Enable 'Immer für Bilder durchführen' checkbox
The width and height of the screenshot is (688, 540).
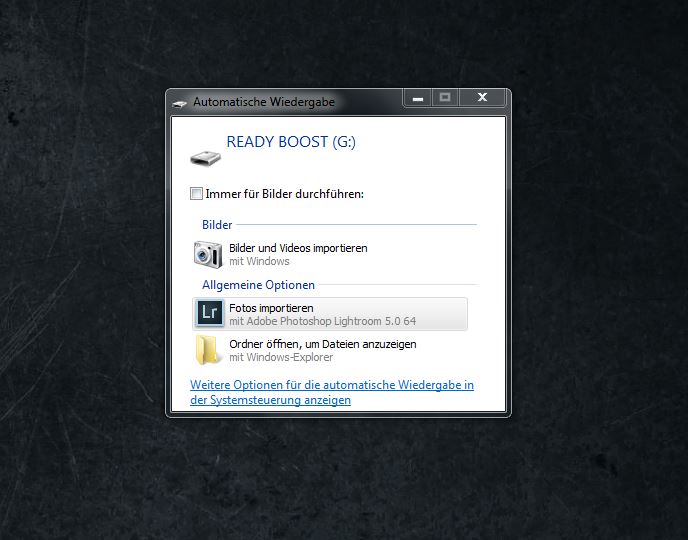(x=196, y=193)
